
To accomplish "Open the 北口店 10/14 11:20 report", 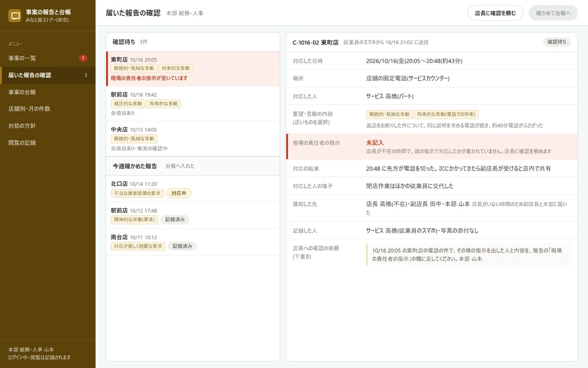I will pyautogui.click(x=193, y=189).
